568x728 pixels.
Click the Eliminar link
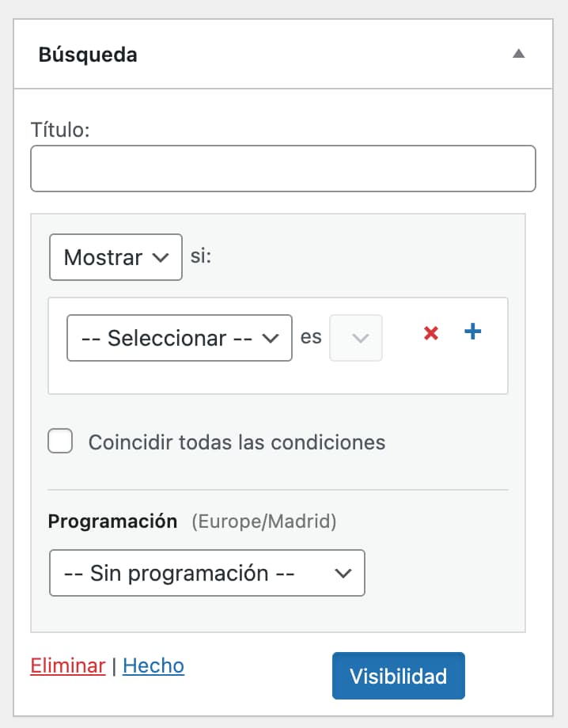click(x=68, y=665)
